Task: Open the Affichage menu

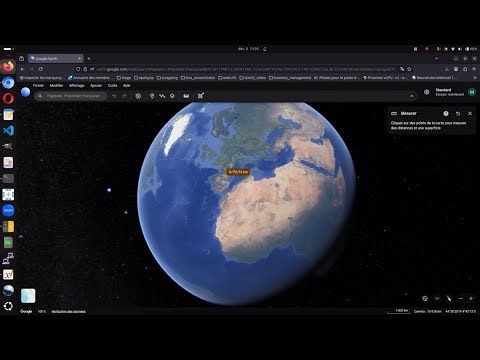Action: point(77,86)
